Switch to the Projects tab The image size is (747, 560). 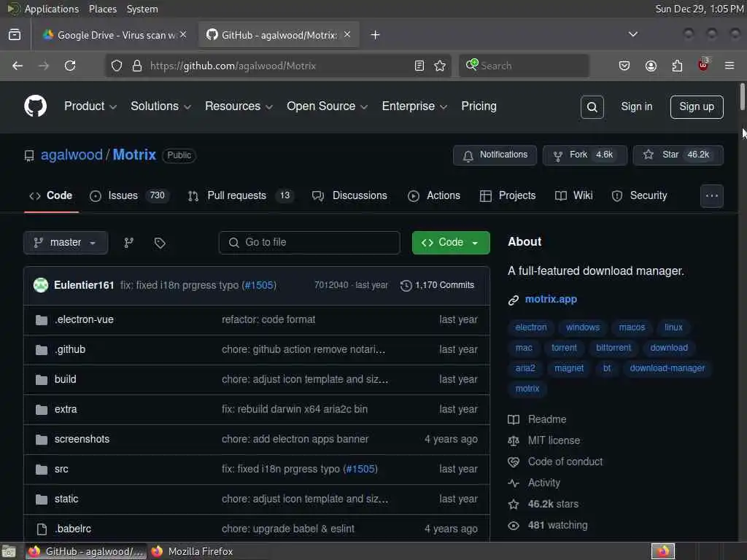pos(508,195)
